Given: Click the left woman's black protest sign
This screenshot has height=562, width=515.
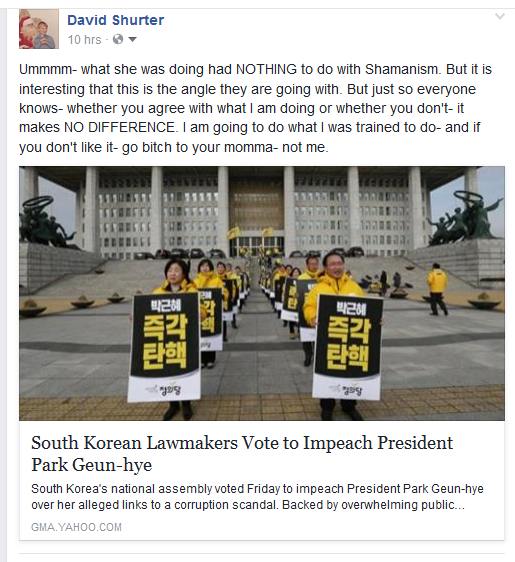Looking at the screenshot, I should (x=165, y=346).
